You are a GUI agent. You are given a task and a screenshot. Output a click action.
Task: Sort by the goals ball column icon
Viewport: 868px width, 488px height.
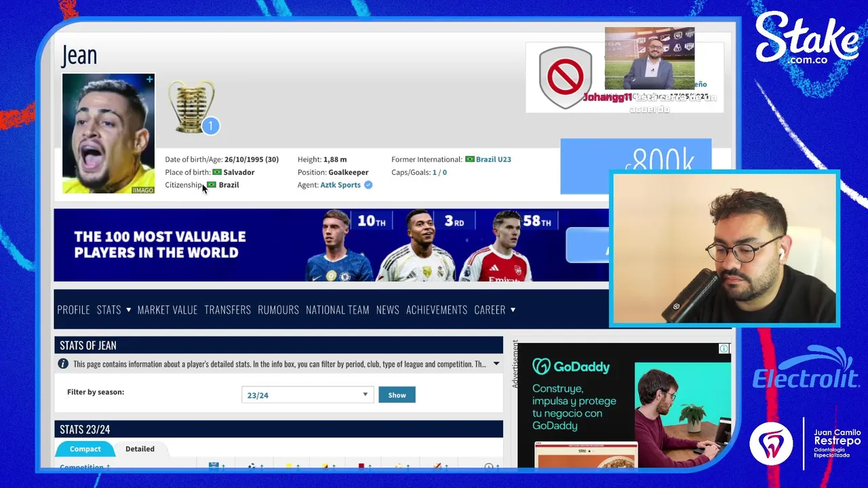pos(252,466)
